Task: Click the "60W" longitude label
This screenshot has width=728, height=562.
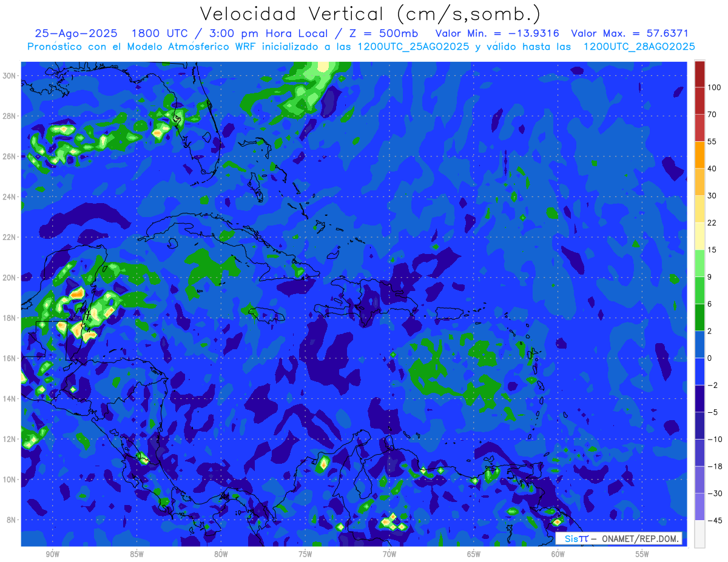Action: coord(558,554)
